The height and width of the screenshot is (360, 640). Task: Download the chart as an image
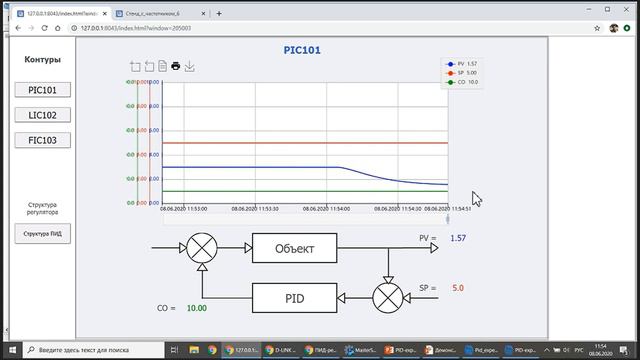[189, 66]
